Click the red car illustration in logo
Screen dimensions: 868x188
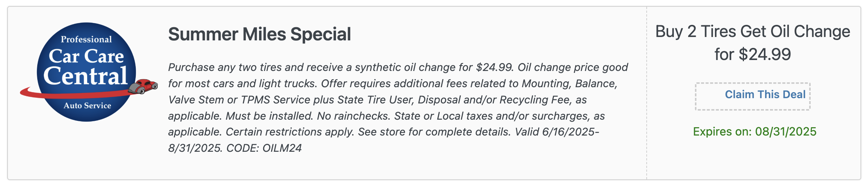click(x=143, y=86)
